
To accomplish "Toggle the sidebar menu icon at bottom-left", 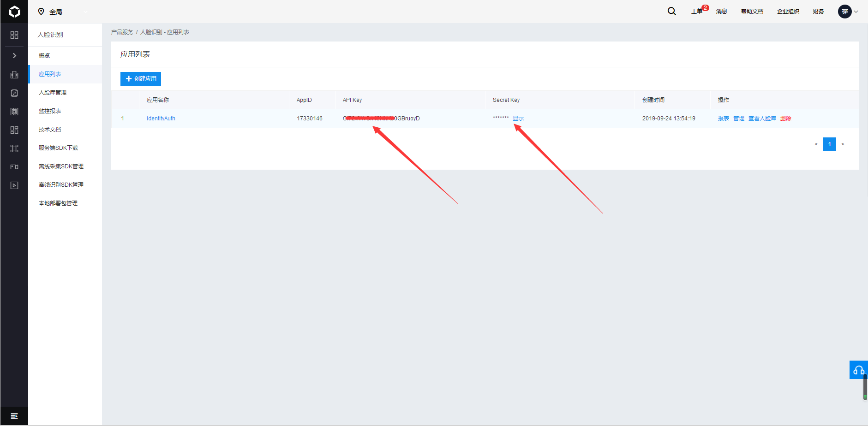I will click(x=14, y=416).
